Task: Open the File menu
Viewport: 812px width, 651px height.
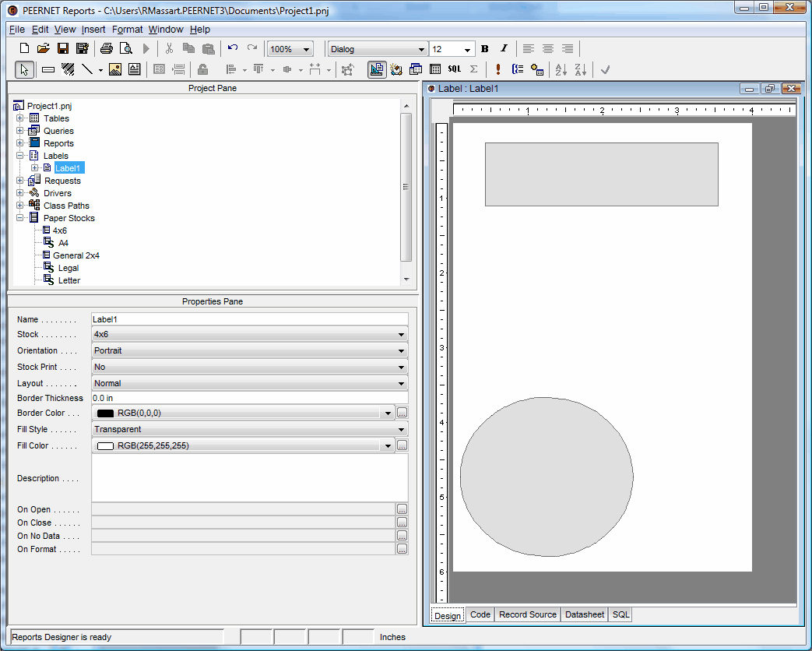Action: tap(17, 30)
